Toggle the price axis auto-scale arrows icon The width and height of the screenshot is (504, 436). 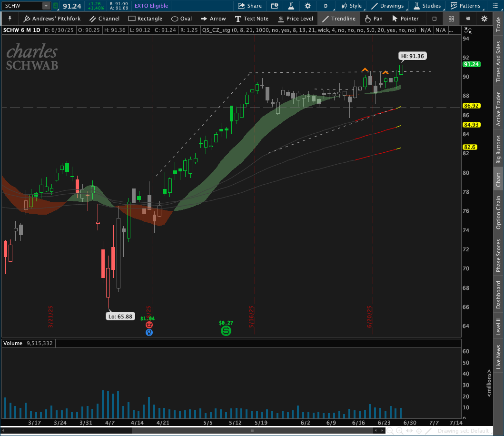pyautogui.click(x=468, y=30)
